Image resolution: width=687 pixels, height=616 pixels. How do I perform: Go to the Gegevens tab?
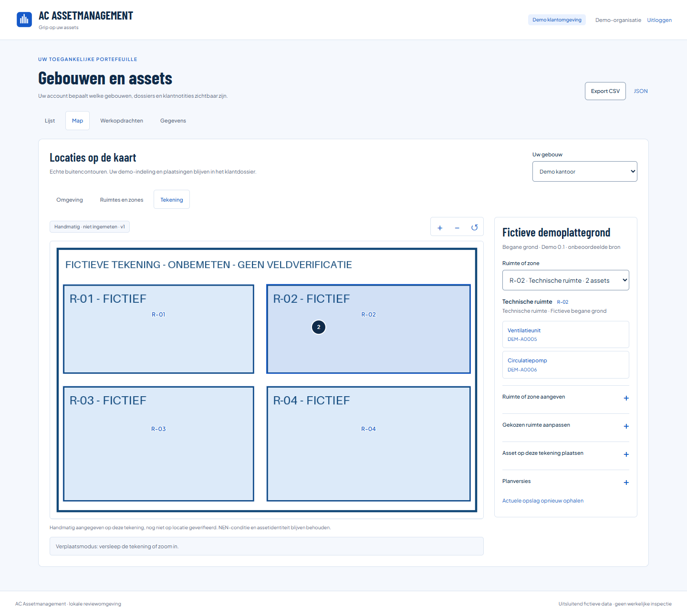173,121
